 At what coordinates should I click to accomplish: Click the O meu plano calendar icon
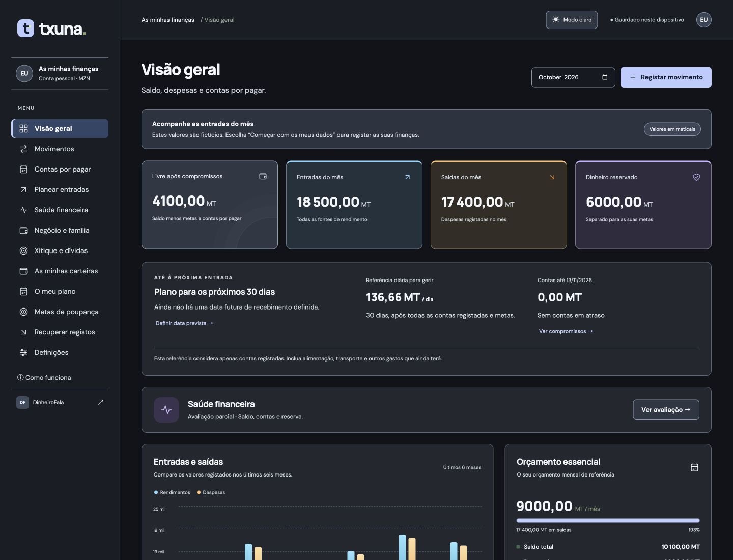click(23, 291)
